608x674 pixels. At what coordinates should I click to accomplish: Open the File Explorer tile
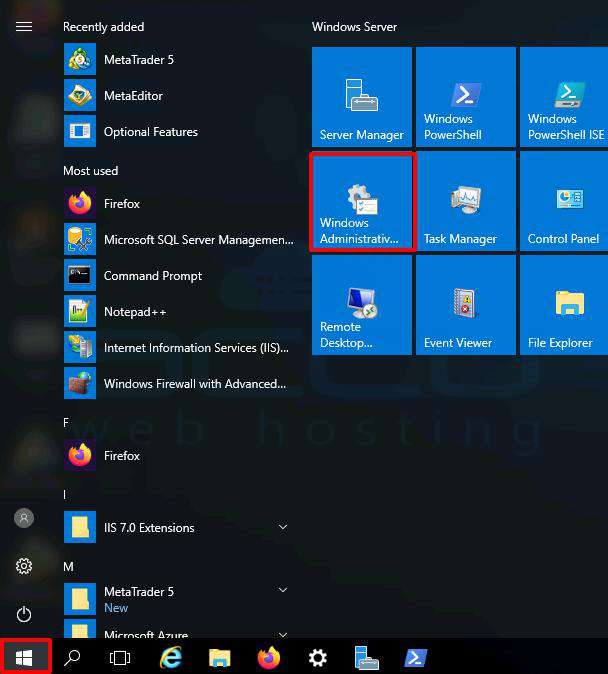tap(564, 305)
